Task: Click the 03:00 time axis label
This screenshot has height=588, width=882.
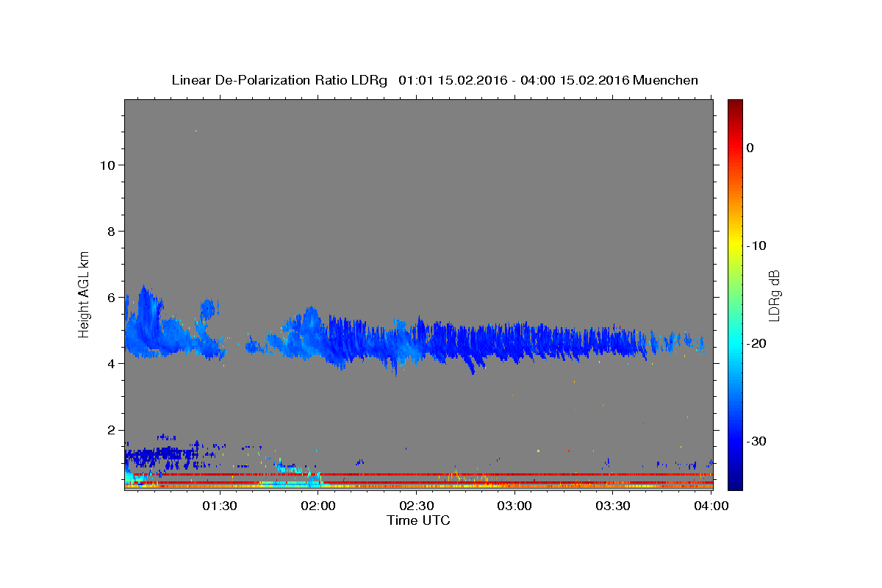Action: (x=515, y=506)
